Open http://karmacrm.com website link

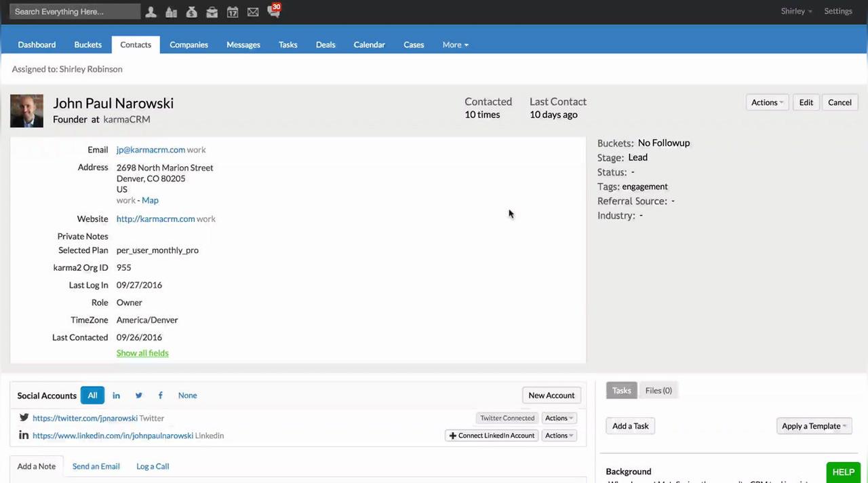pos(156,219)
